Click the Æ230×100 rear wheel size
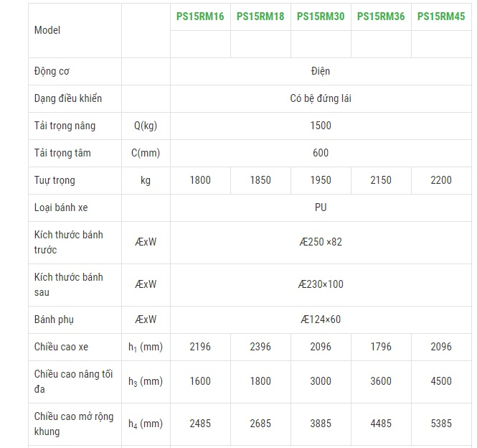The height and width of the screenshot is (448, 477). coord(321,284)
